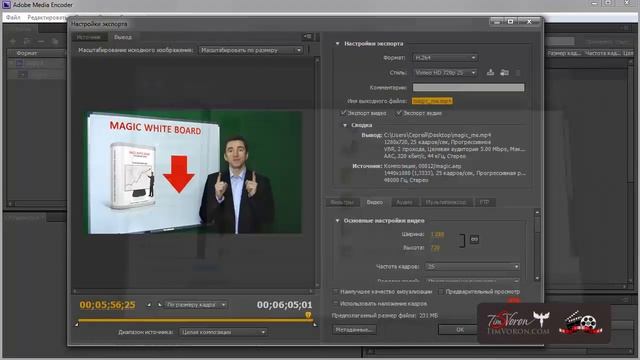Switch to the Фильтры tab

[x=342, y=202]
